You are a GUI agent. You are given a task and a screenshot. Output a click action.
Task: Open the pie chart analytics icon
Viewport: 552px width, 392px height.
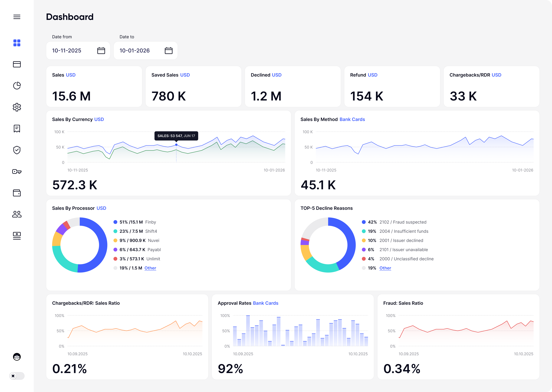[x=17, y=86]
